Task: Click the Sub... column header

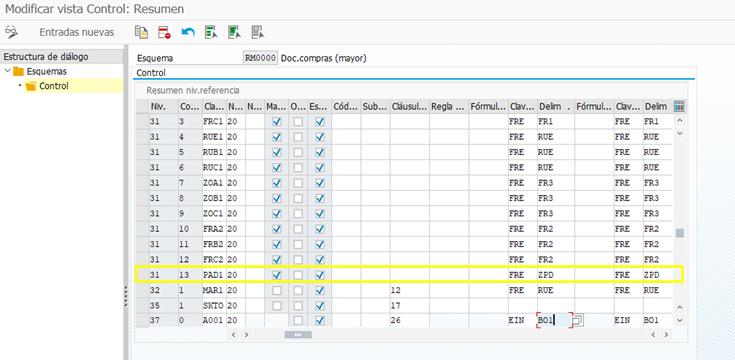Action: [375, 107]
